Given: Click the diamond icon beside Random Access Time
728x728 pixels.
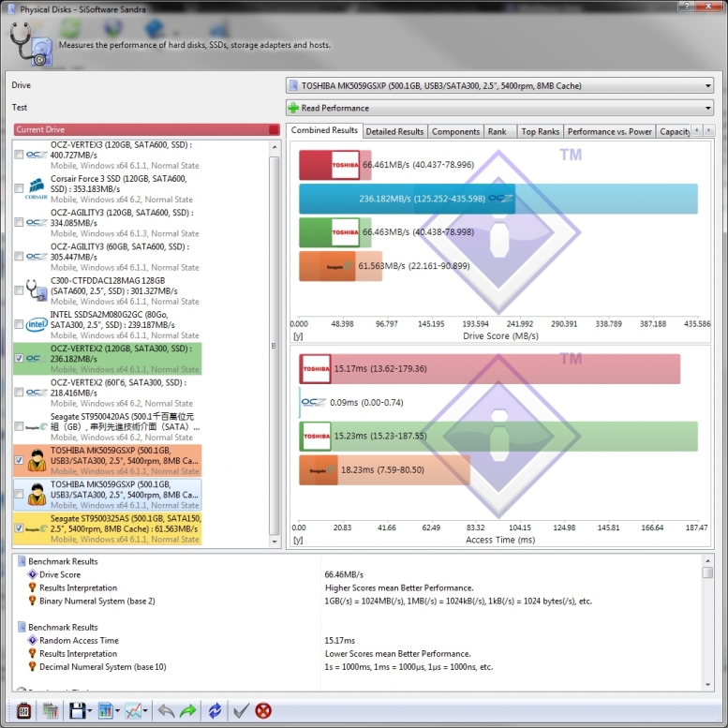Looking at the screenshot, I should [x=33, y=640].
